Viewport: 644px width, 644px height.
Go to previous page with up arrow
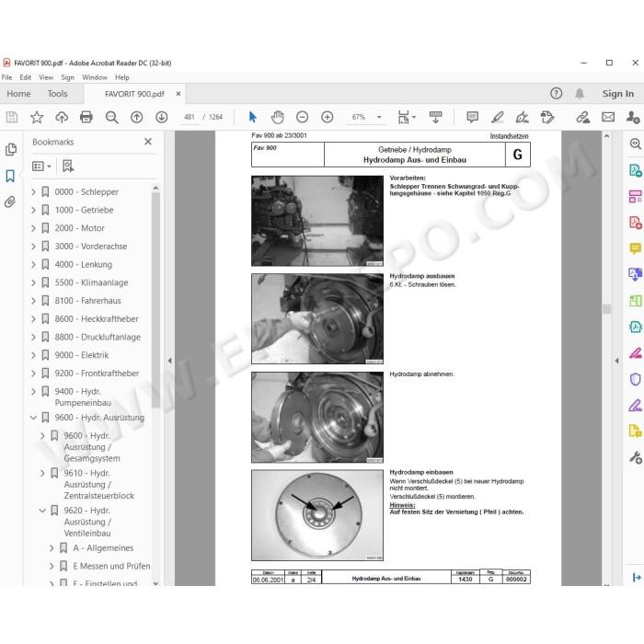pyautogui.click(x=136, y=117)
